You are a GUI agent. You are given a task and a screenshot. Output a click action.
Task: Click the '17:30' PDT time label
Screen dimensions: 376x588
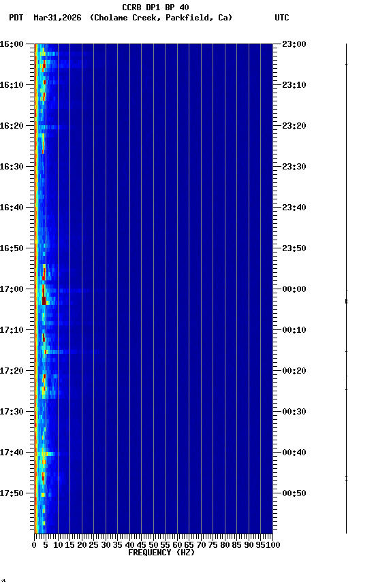[x=12, y=412]
